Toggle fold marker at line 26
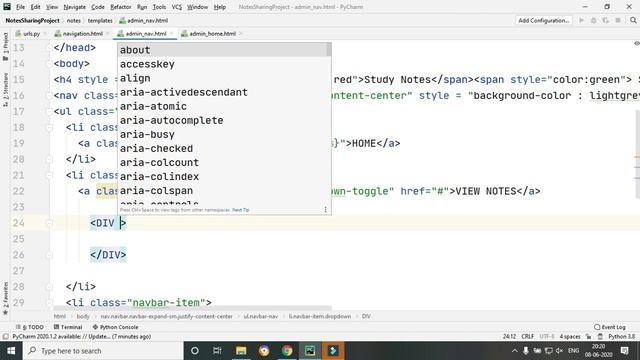640x360 pixels. point(49,255)
